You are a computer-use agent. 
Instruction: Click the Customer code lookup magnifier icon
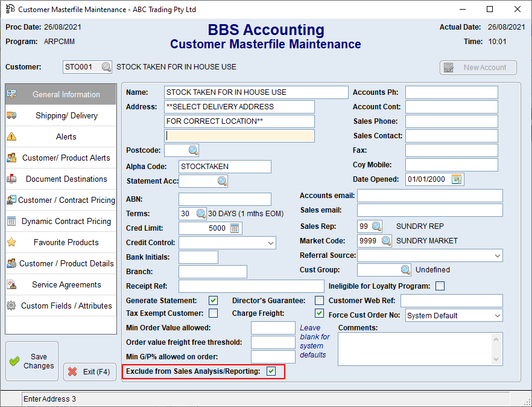point(106,67)
